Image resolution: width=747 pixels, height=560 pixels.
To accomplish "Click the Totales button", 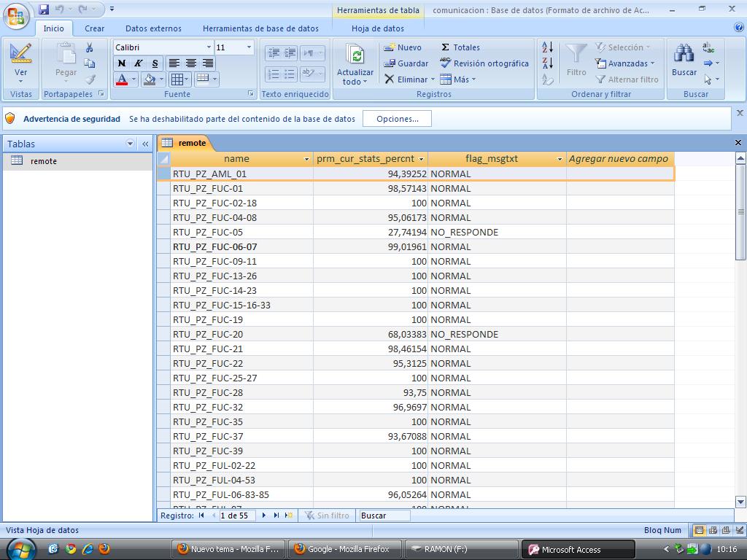I will coord(460,47).
